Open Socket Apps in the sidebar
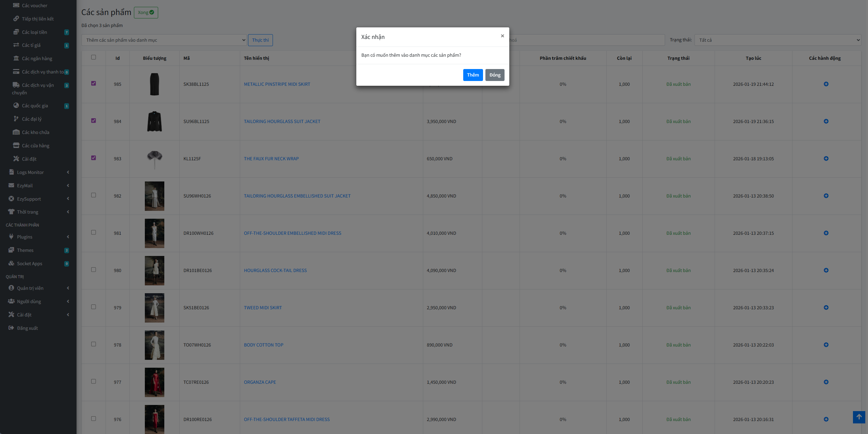 [30, 263]
